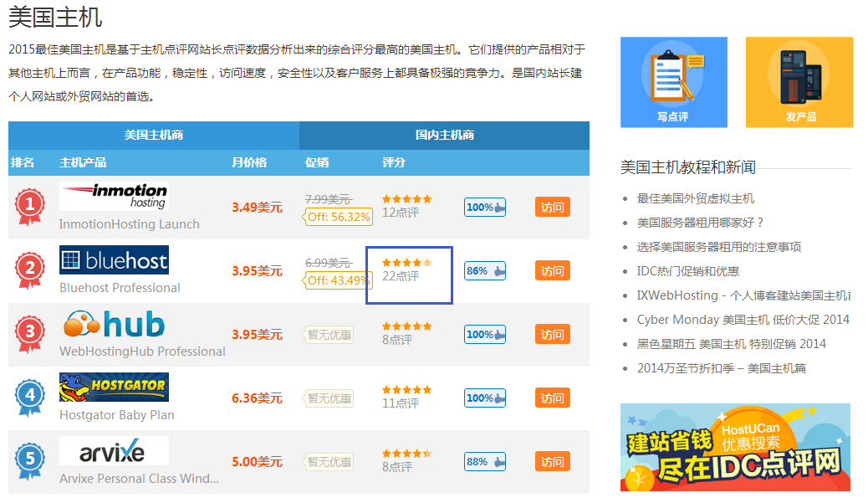The height and width of the screenshot is (503, 868).
Task: Open the 最佳美国外贸虚拟主机 article
Action: click(x=696, y=198)
